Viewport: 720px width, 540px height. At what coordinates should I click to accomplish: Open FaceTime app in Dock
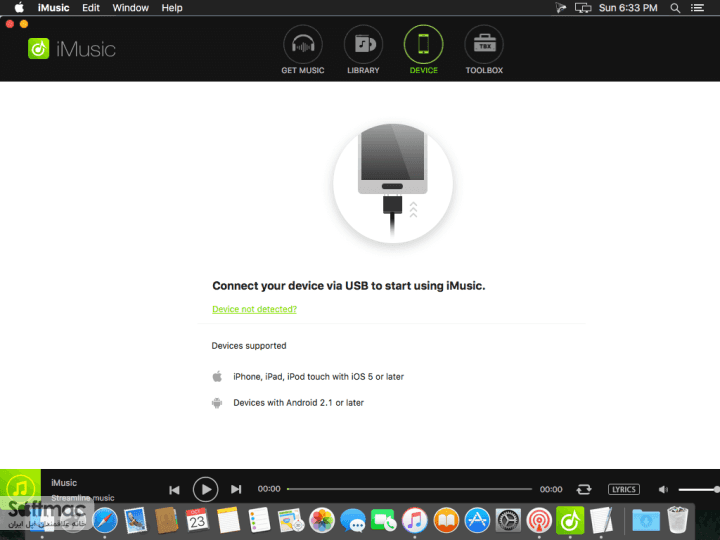tap(383, 520)
